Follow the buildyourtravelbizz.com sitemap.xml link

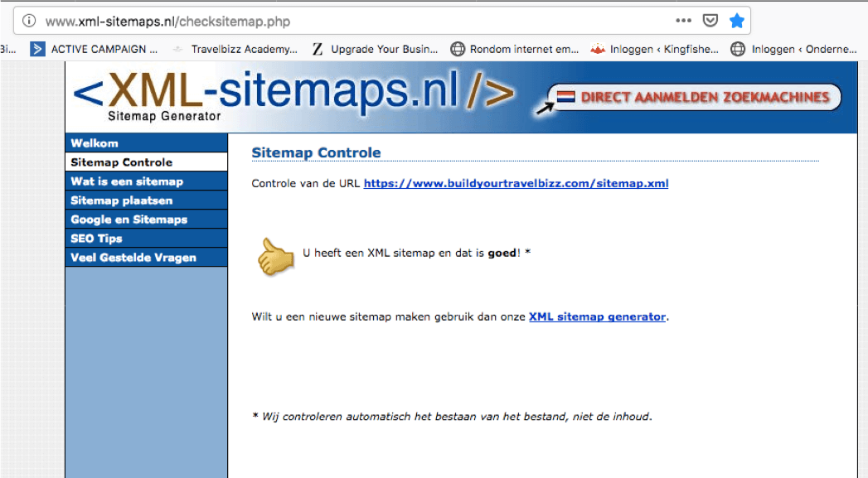point(516,184)
